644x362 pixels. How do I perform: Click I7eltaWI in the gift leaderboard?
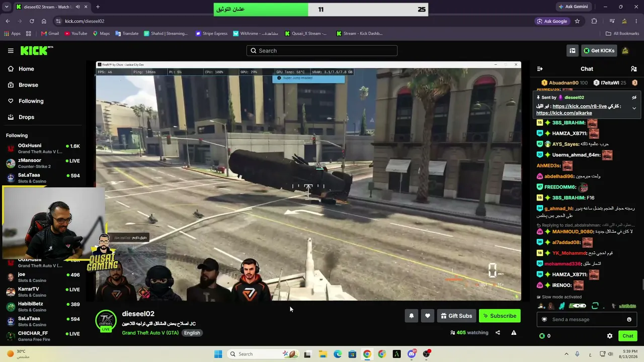click(610, 83)
